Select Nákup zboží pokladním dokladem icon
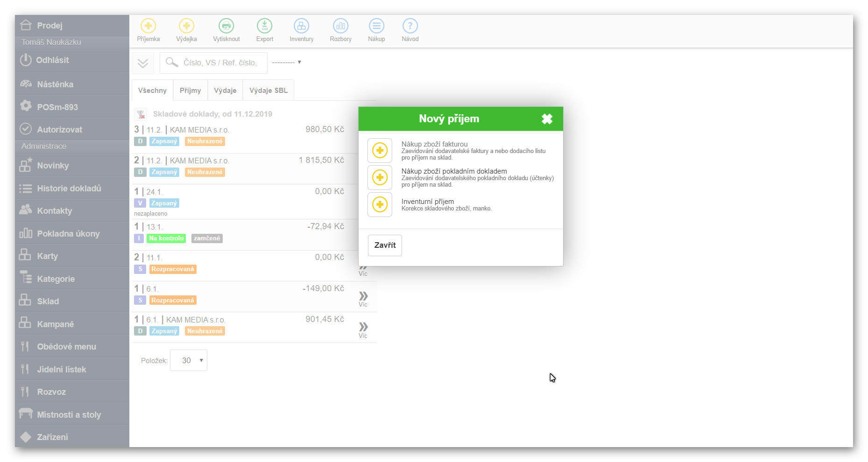 click(380, 178)
